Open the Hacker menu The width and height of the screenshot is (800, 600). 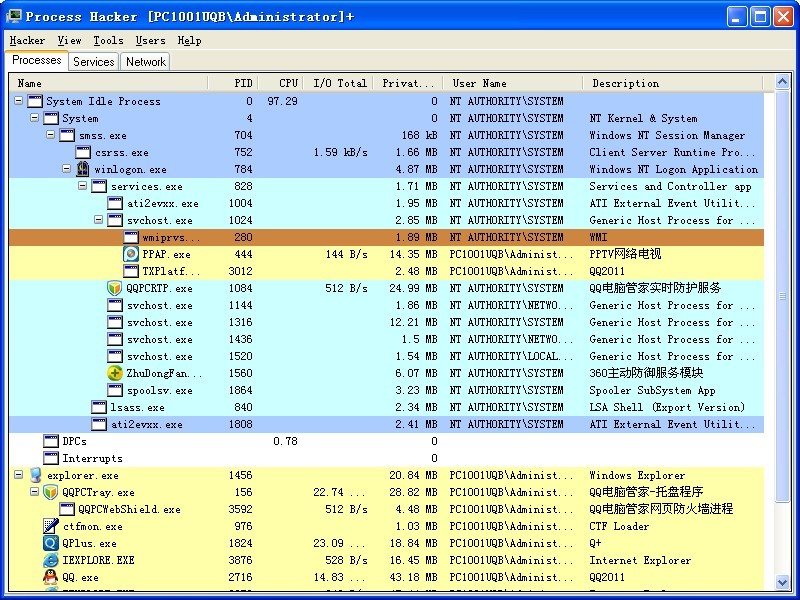pos(27,41)
